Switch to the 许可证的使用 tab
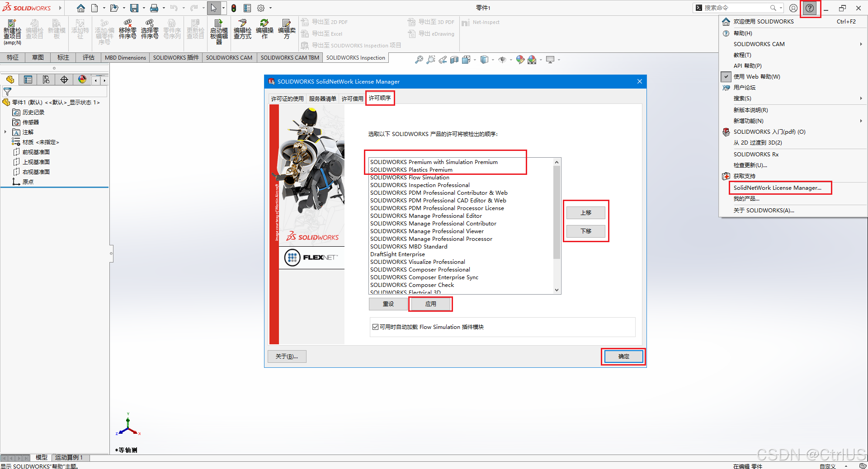Screen dimensions: 868x469 point(287,98)
